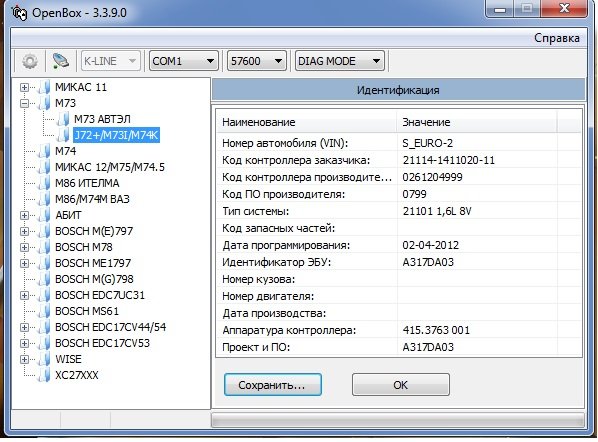598x442 pixels.
Task: Click the M86 ИТЕЛМА item icon
Action: (x=45, y=183)
